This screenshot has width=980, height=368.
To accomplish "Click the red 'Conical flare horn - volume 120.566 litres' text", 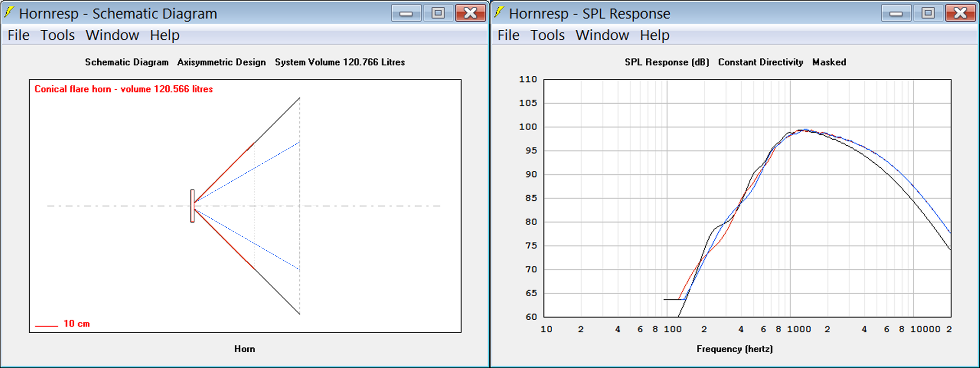I will [124, 89].
